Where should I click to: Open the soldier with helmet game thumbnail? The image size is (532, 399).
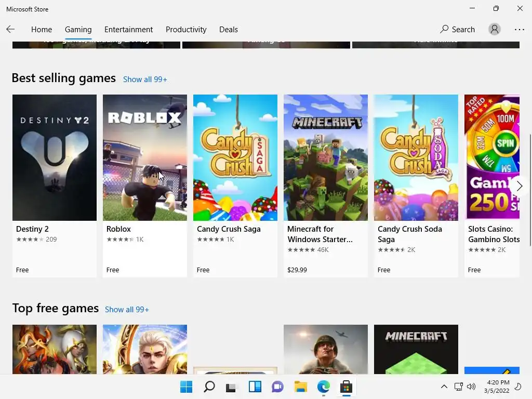click(x=325, y=349)
